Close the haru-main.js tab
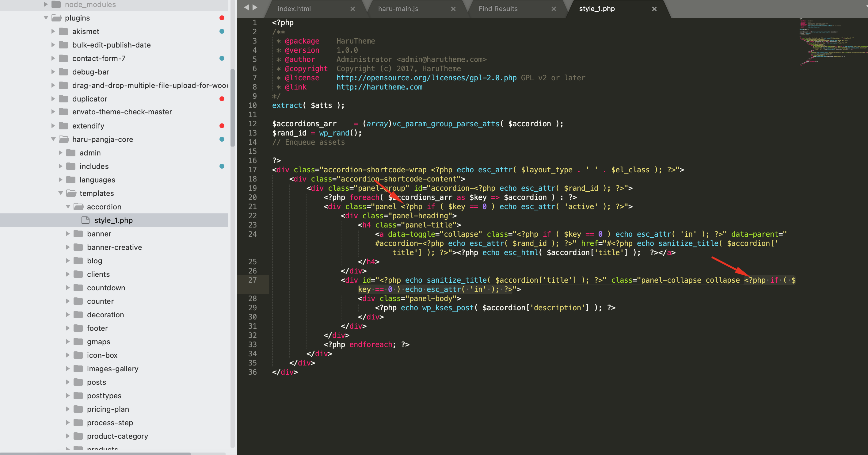Viewport: 868px width, 455px height. (x=453, y=9)
